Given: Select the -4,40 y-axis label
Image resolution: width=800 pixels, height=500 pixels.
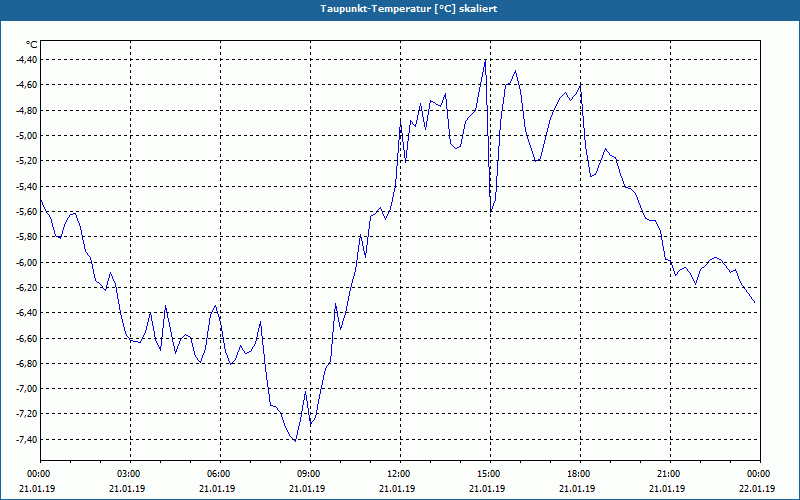Looking at the screenshot, I should click(26, 60).
